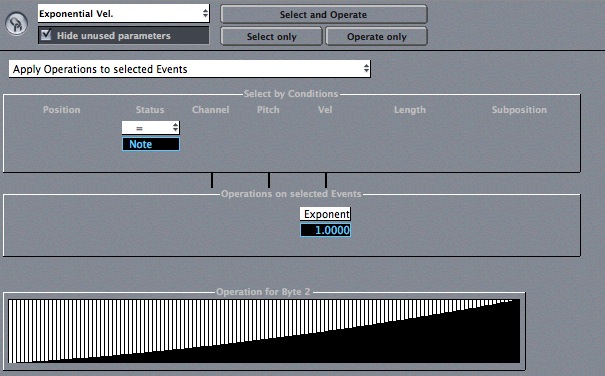605x376 pixels.
Task: Click the Operate only button
Action: coord(376,37)
